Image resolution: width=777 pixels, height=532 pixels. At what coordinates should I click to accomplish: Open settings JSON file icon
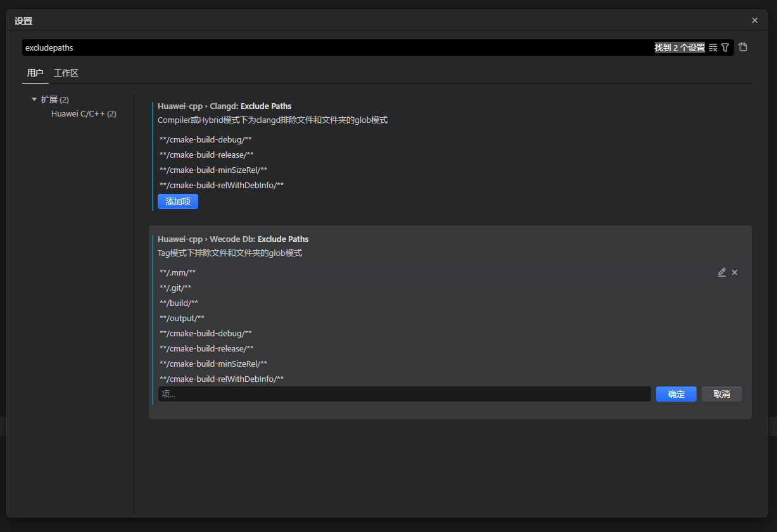pos(743,47)
